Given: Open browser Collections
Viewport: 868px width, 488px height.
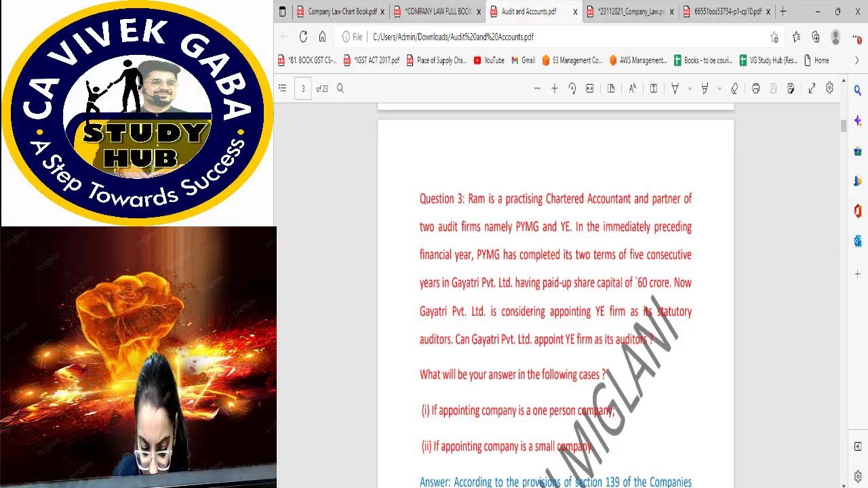Looking at the screenshot, I should coord(816,37).
